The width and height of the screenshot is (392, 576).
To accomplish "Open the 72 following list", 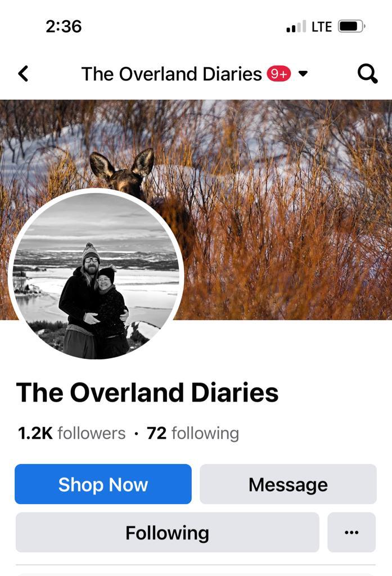I will coord(193,433).
